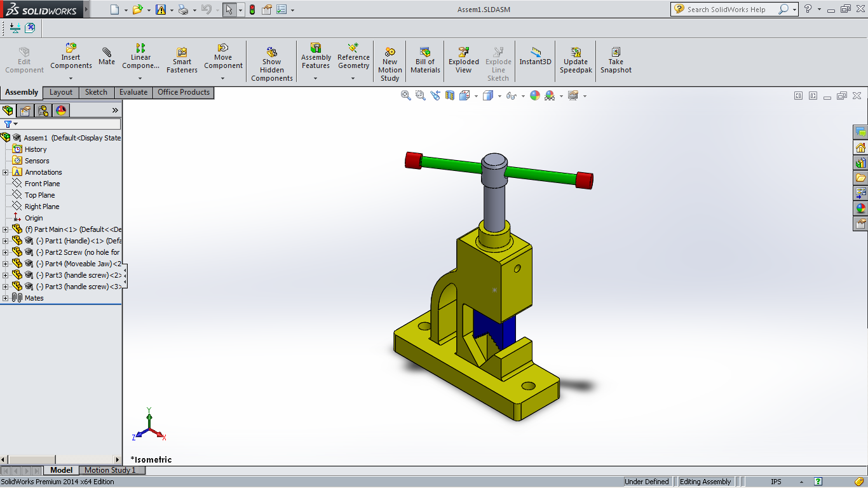Click the Select cursor tool
The width and height of the screenshot is (868, 488).
tap(229, 10)
